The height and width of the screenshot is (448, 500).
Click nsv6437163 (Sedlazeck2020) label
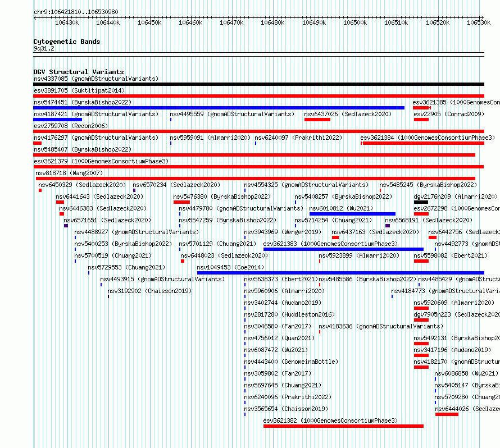pyautogui.click(x=375, y=232)
